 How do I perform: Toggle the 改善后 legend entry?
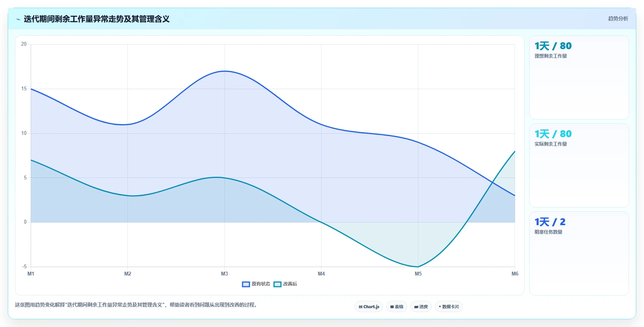285,284
